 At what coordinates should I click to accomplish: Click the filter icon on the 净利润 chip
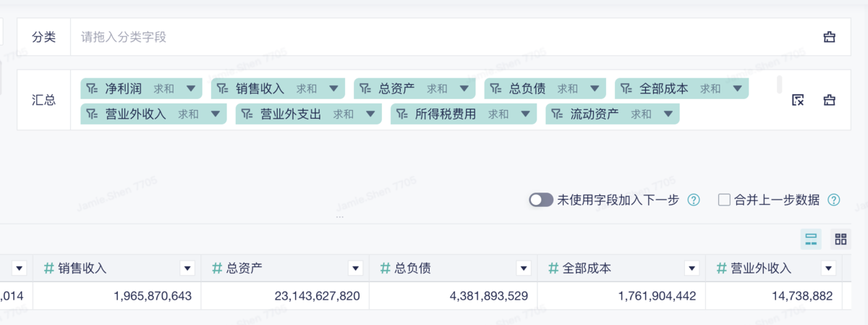(92, 89)
